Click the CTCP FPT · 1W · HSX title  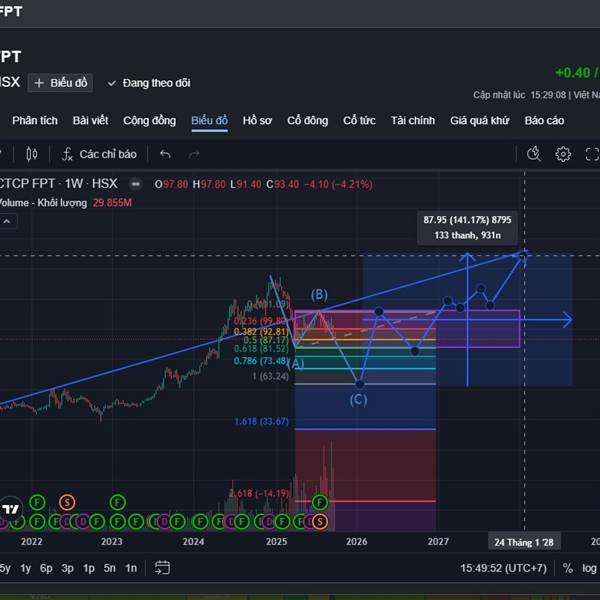[58, 184]
